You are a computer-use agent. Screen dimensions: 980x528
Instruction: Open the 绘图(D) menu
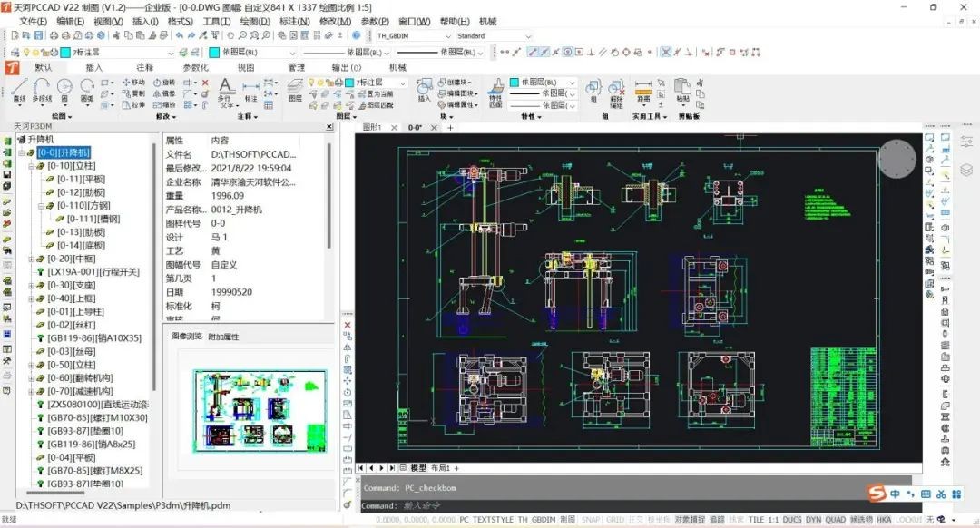(x=255, y=21)
